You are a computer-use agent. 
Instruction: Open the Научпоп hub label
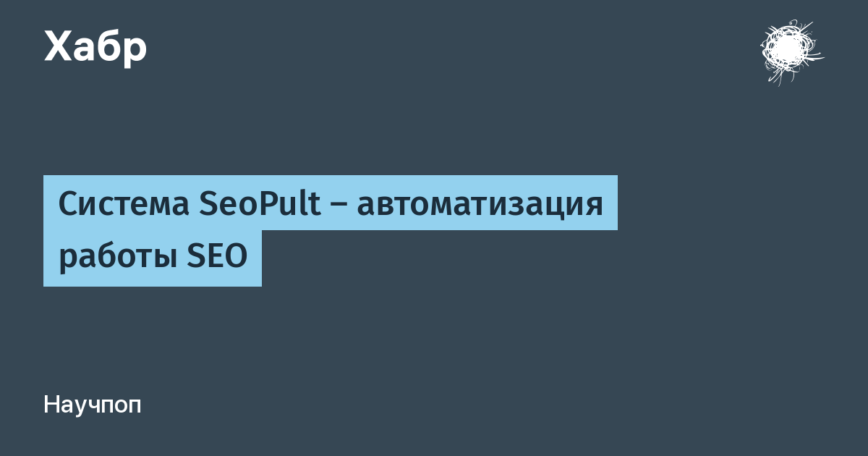93,405
